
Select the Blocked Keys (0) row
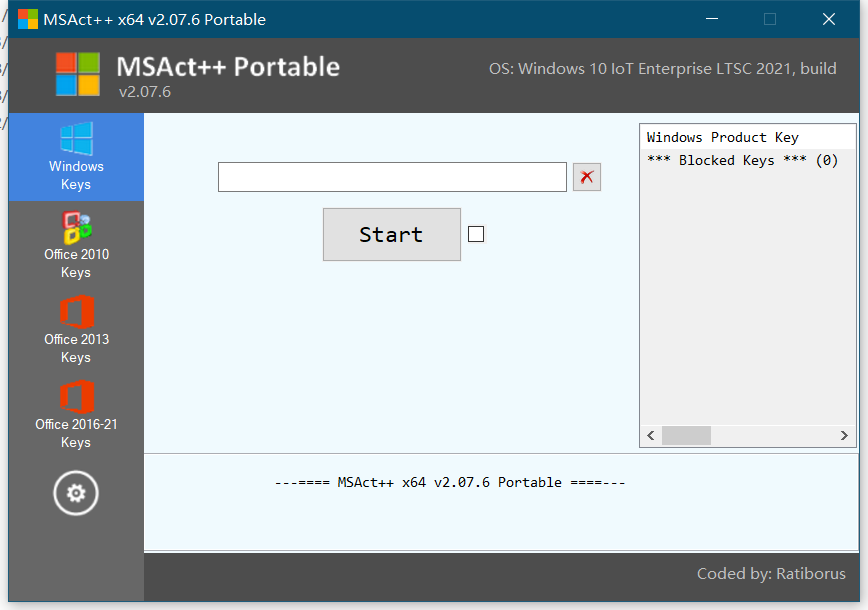(747, 160)
